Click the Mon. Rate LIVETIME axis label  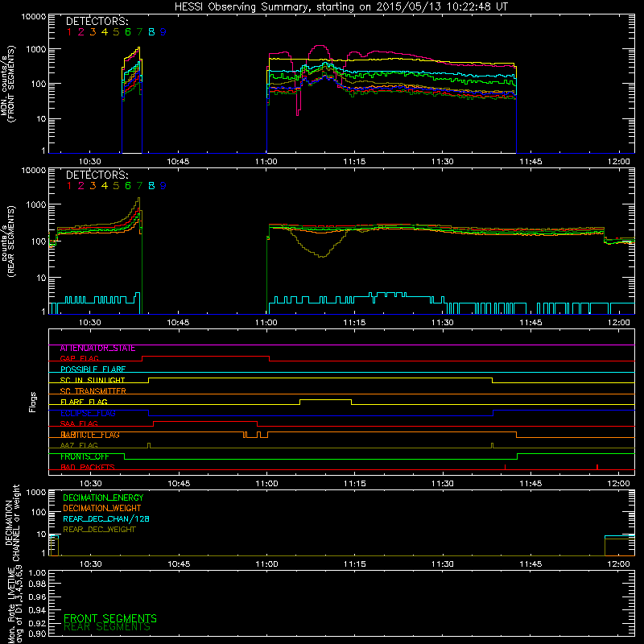[x=14, y=605]
